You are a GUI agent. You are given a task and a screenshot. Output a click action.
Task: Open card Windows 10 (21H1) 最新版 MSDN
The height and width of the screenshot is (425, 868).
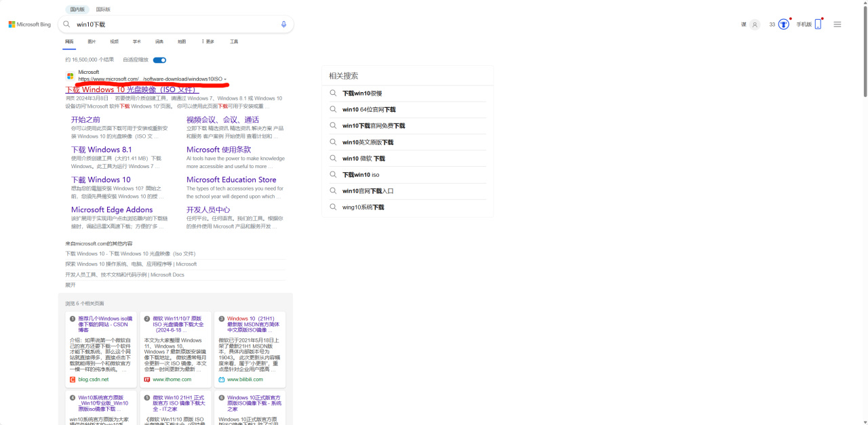click(x=254, y=324)
